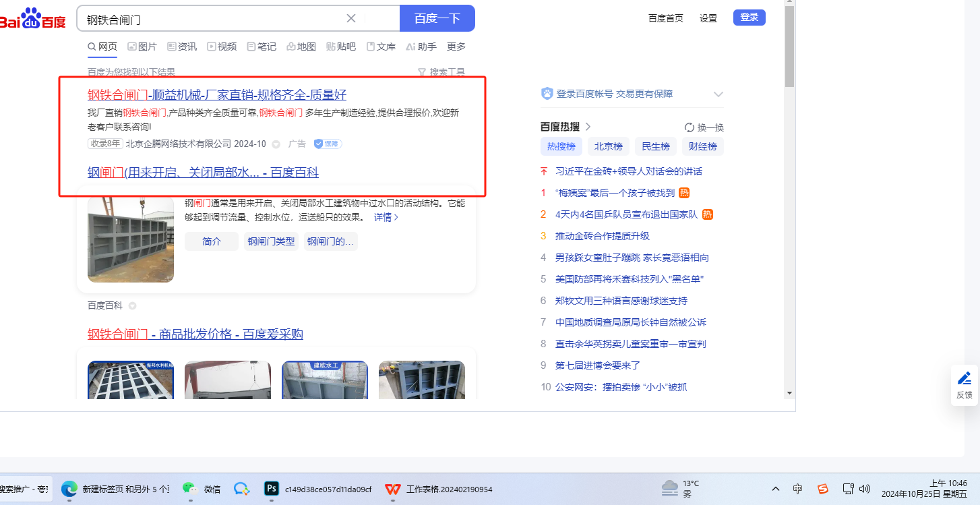Viewport: 980px width, 505px height.
Task: Open hot search 男孩踩女童肚子蹦跳
Action: tap(632, 258)
